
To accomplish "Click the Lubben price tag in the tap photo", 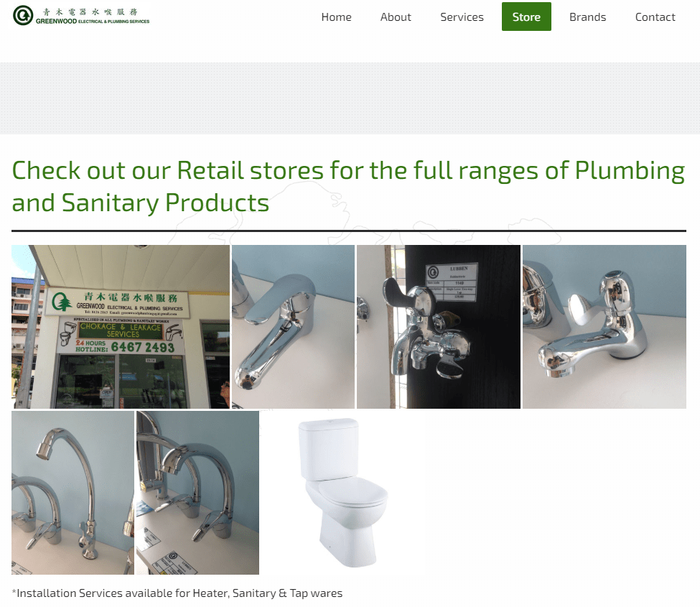I will 452,282.
